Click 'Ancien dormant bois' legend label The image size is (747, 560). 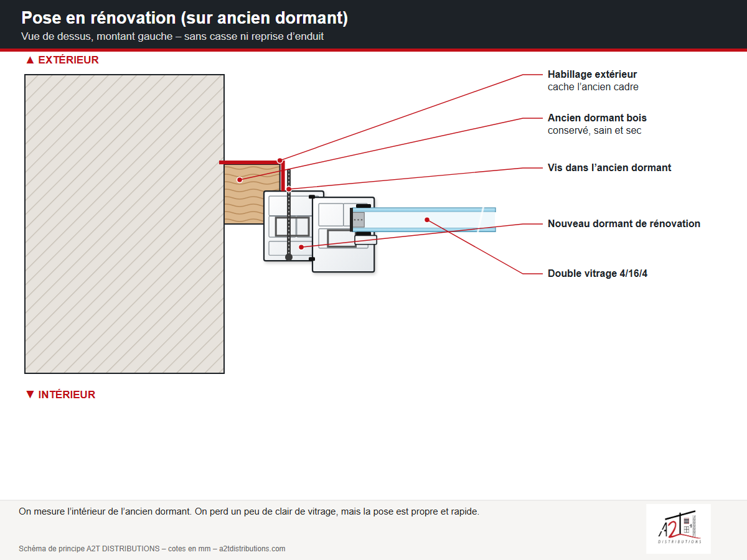597,118
